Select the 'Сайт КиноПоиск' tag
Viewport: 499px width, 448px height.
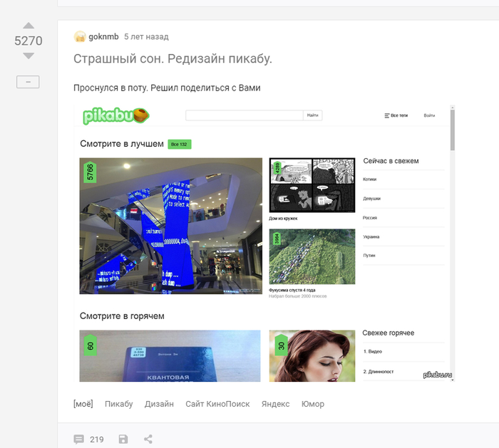[x=217, y=404]
